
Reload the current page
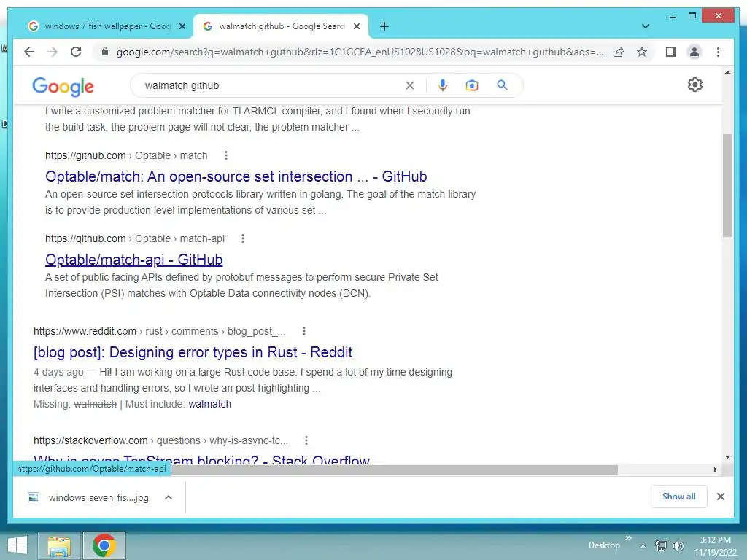coord(76,52)
